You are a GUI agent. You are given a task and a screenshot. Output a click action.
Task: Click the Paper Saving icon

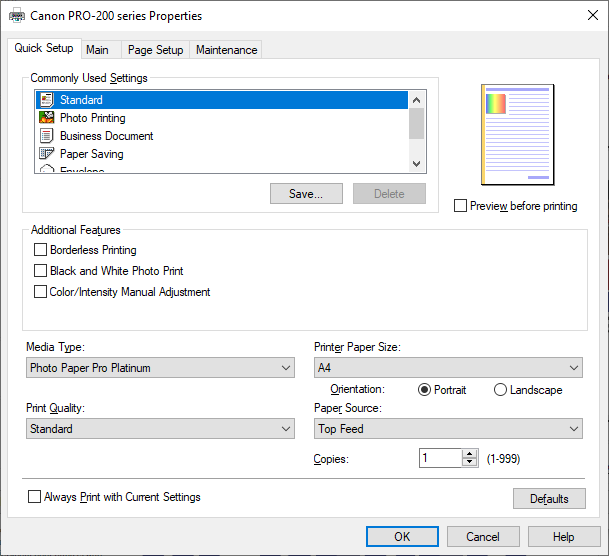click(47, 154)
